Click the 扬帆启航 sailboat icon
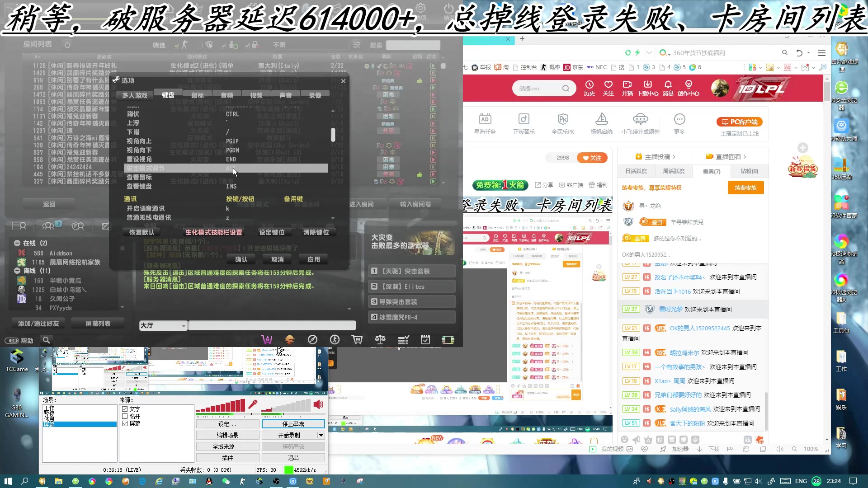Screen dimensions: 868x488 [x=601, y=119]
